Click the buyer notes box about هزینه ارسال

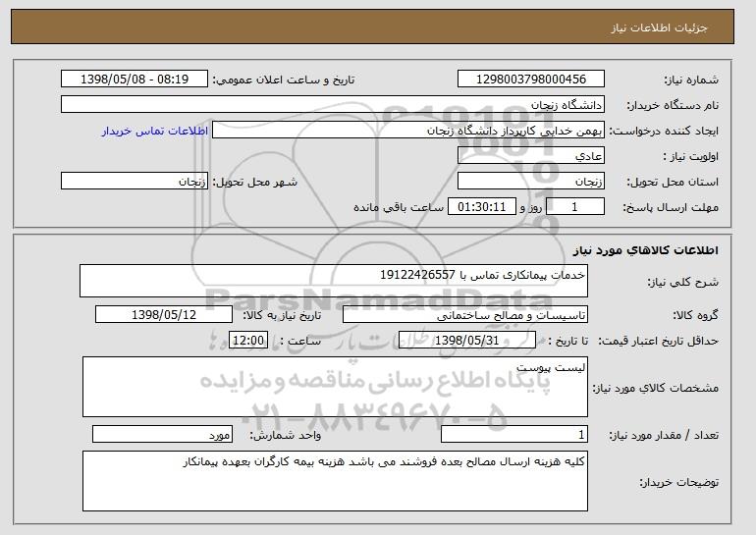[335, 481]
